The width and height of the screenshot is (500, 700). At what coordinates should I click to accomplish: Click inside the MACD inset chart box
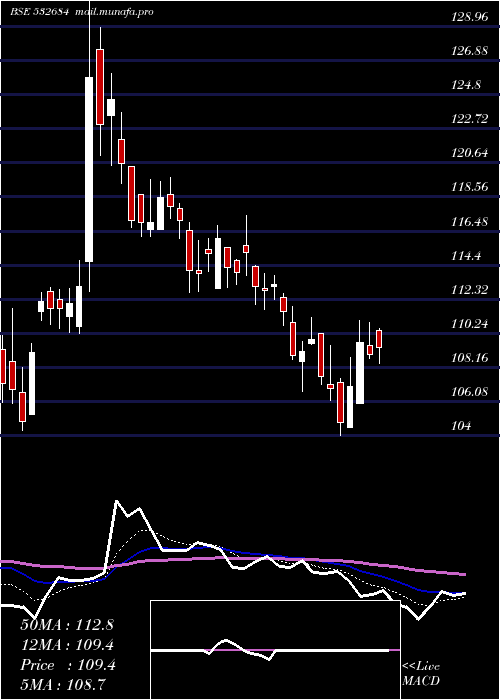(275, 650)
